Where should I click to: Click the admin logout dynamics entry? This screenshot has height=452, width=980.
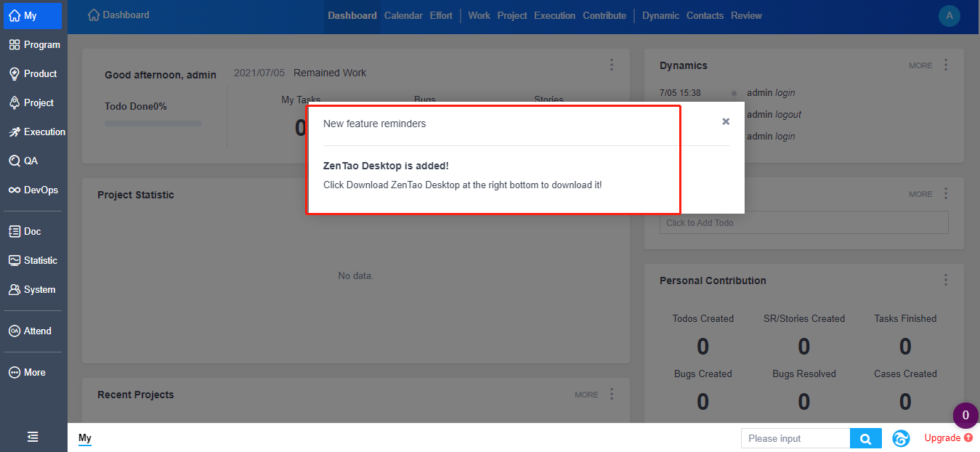point(774,114)
